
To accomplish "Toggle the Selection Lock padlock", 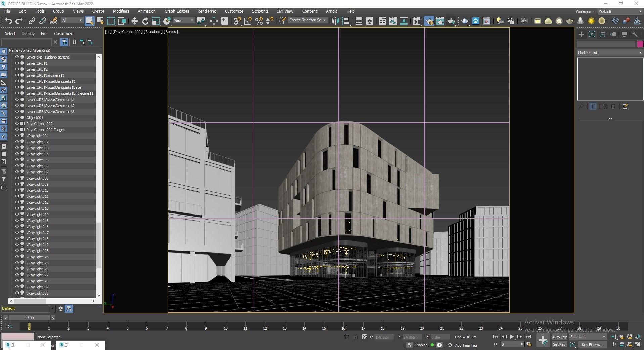I will [x=356, y=337].
